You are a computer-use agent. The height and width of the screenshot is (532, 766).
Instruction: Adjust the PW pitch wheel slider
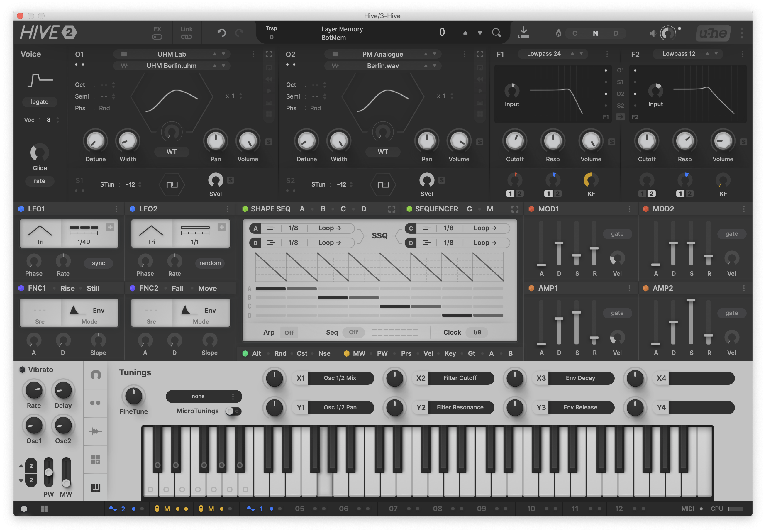tap(49, 472)
